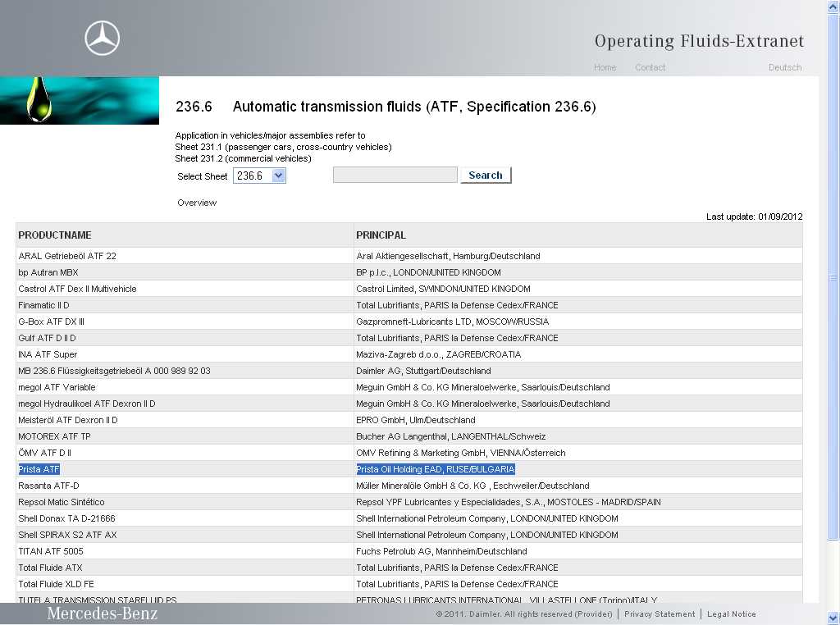Select Finamatic II D product

(x=43, y=305)
